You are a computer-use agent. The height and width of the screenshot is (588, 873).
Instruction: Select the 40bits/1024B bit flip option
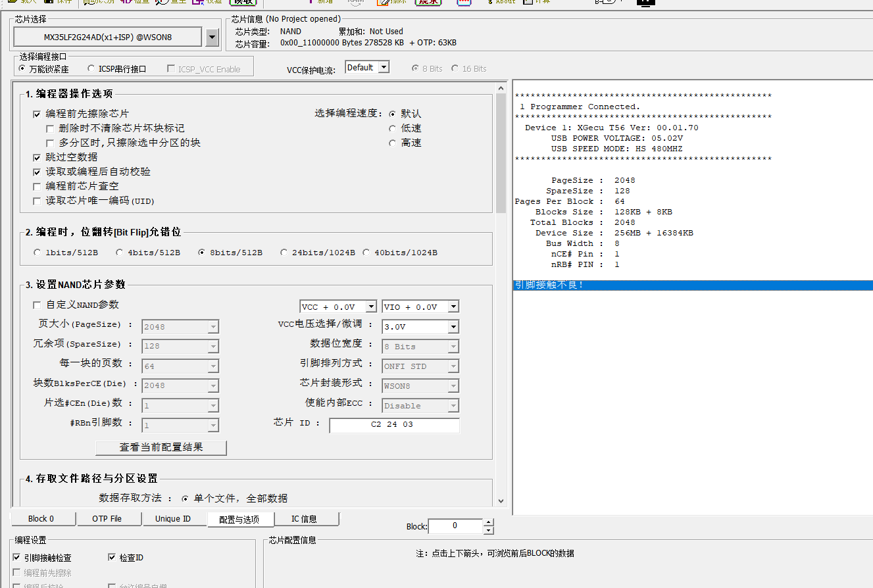click(x=366, y=253)
